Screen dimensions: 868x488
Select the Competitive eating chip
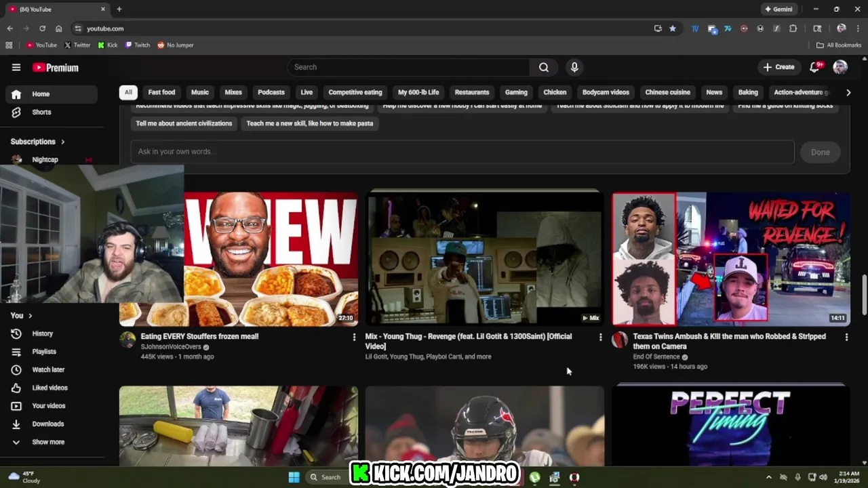coord(355,92)
